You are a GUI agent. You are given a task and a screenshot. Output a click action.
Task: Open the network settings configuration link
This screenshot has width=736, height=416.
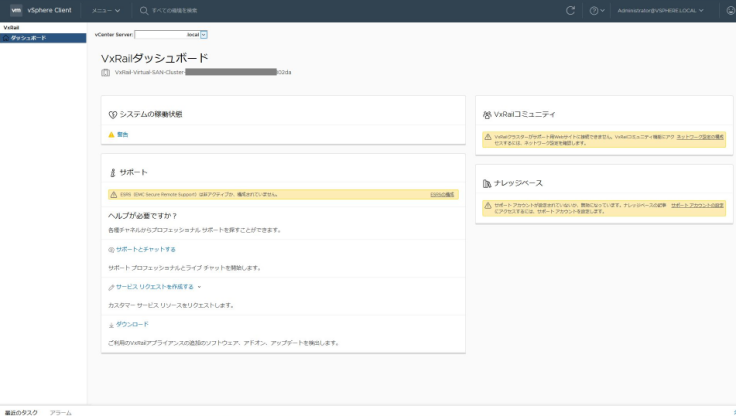tap(700, 137)
